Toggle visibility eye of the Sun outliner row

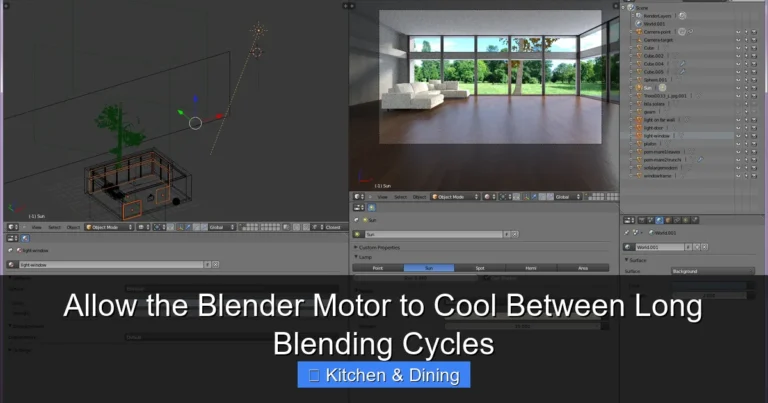pos(738,88)
